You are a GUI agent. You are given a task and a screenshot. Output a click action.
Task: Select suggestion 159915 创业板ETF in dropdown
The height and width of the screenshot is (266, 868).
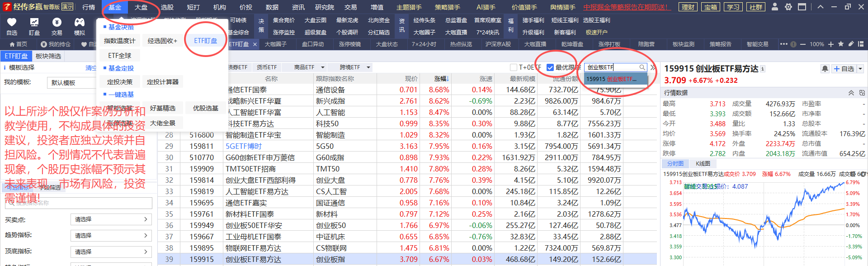(616, 79)
